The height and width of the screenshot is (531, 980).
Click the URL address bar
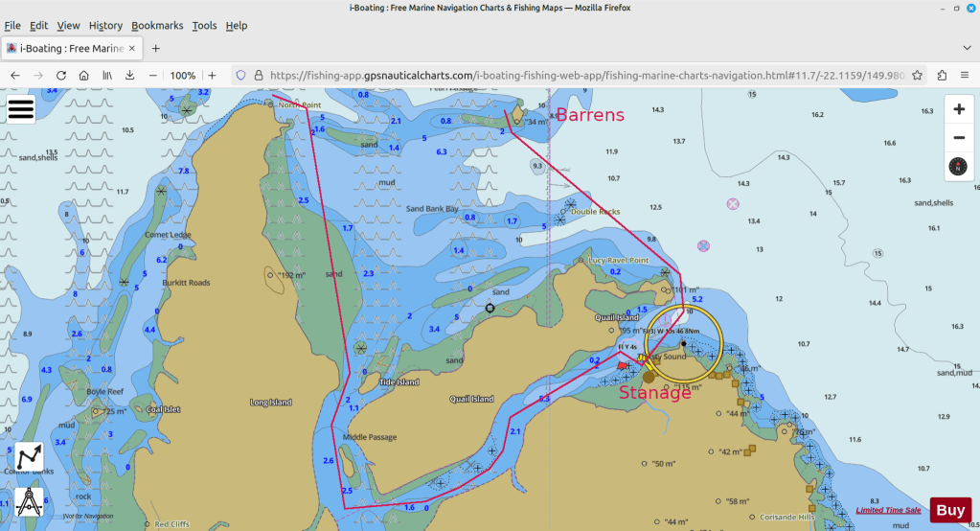(x=575, y=75)
